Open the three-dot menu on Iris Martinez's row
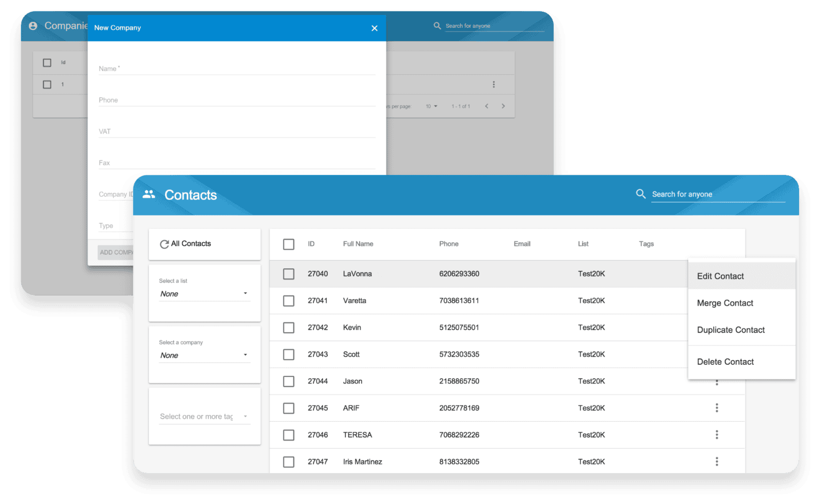Image resolution: width=820 pixels, height=504 pixels. (x=717, y=461)
